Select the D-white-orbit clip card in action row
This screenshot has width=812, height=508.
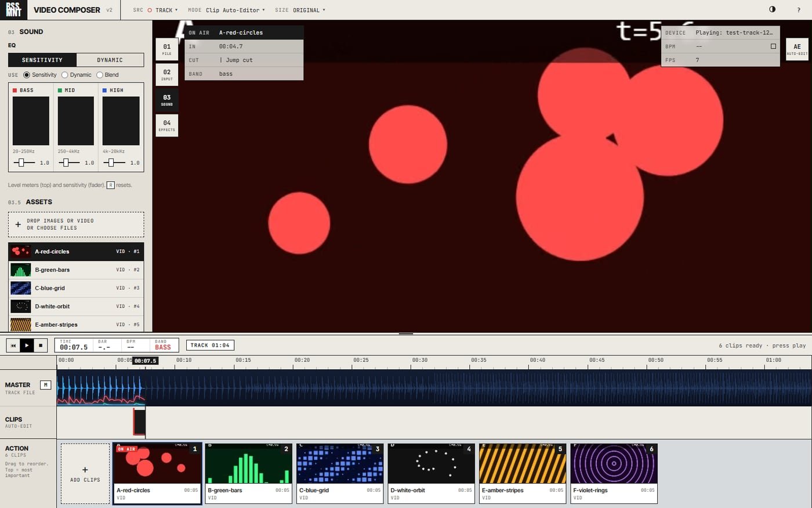click(432, 474)
